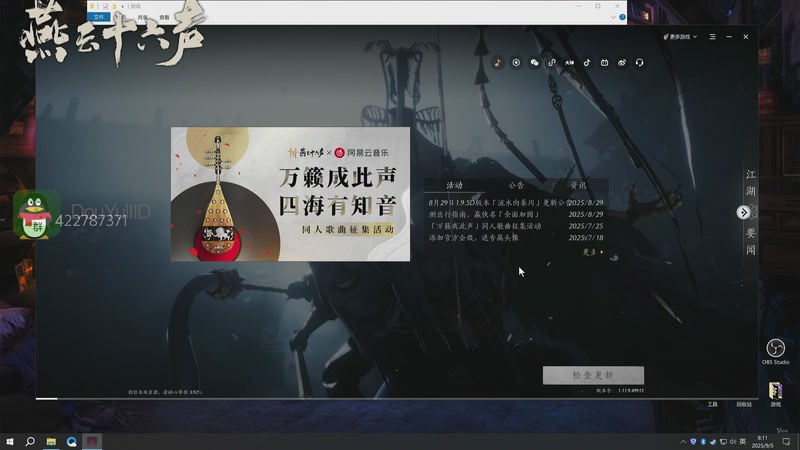The height and width of the screenshot is (450, 800).
Task: Open the Douyin (TikTok) icon
Action: tap(587, 63)
